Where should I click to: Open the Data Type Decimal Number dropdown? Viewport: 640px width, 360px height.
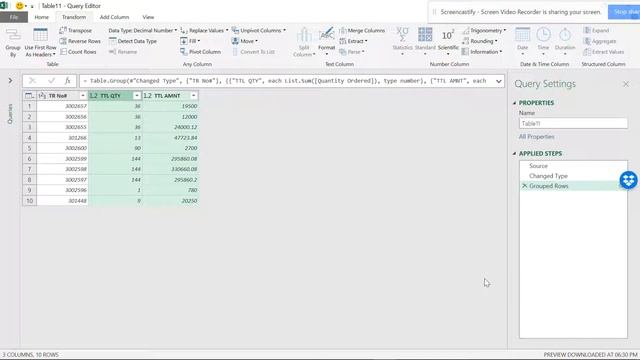coord(142,31)
